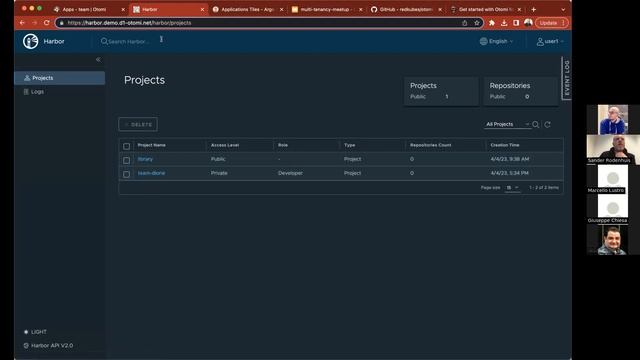Click the project search magnifier icon
The width and height of the screenshot is (640, 360).
[536, 124]
